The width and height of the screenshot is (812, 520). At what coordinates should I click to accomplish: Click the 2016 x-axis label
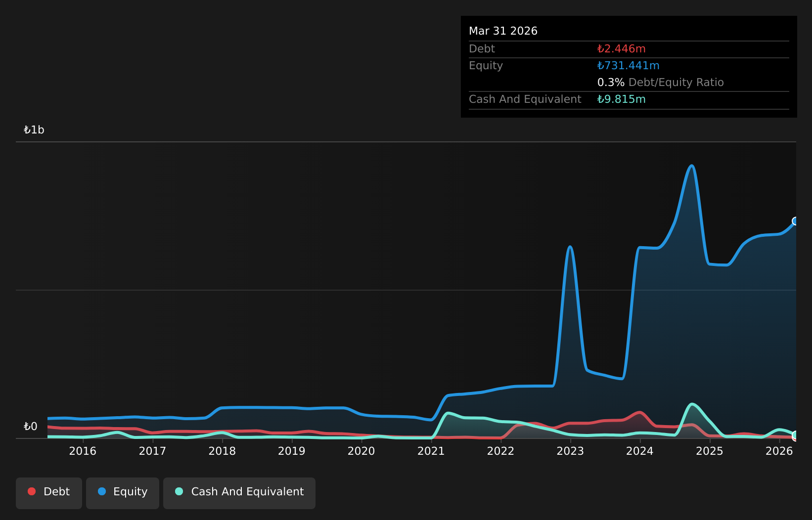click(x=83, y=451)
